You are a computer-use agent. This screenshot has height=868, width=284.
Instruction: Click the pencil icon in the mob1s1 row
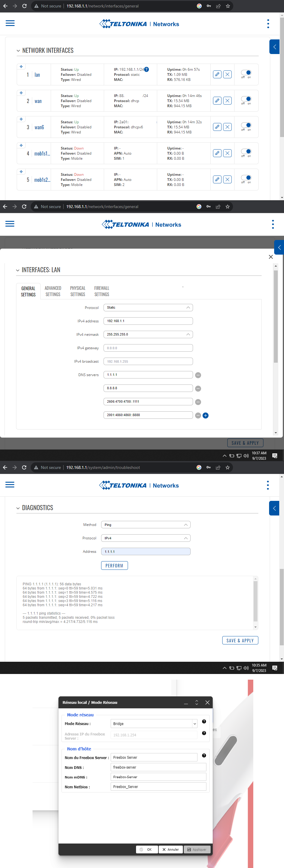tap(217, 153)
